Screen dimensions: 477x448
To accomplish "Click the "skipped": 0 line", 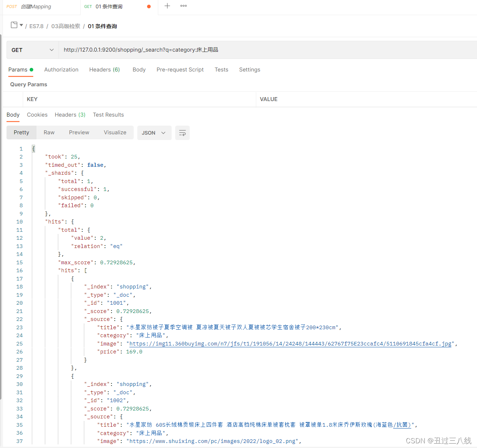I will [79, 197].
